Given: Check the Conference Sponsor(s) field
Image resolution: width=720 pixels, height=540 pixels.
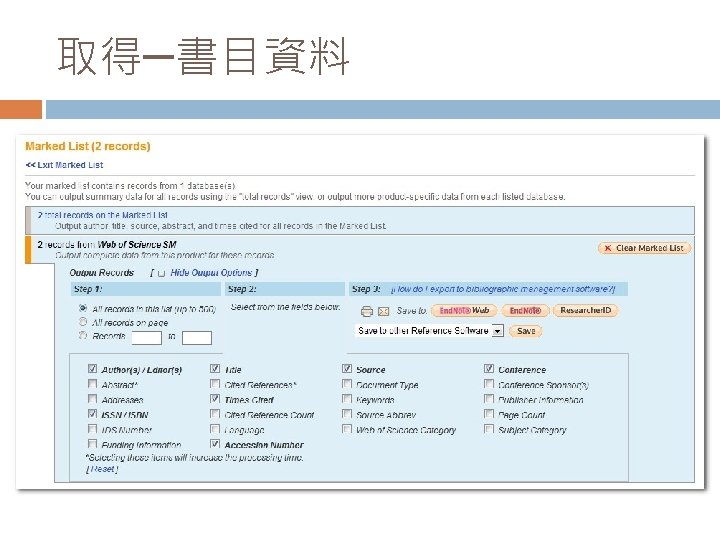Looking at the screenshot, I should click(489, 384).
